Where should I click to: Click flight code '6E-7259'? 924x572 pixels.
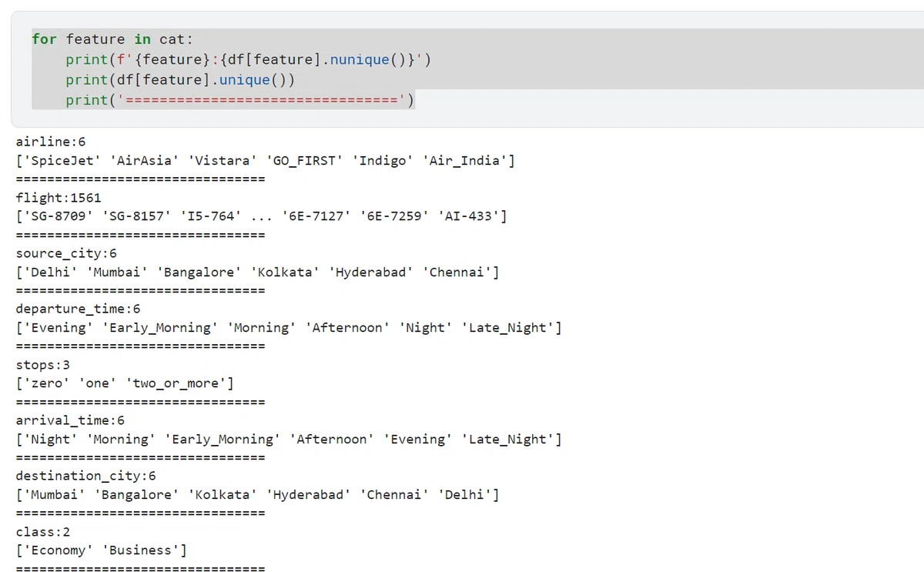pyautogui.click(x=394, y=216)
